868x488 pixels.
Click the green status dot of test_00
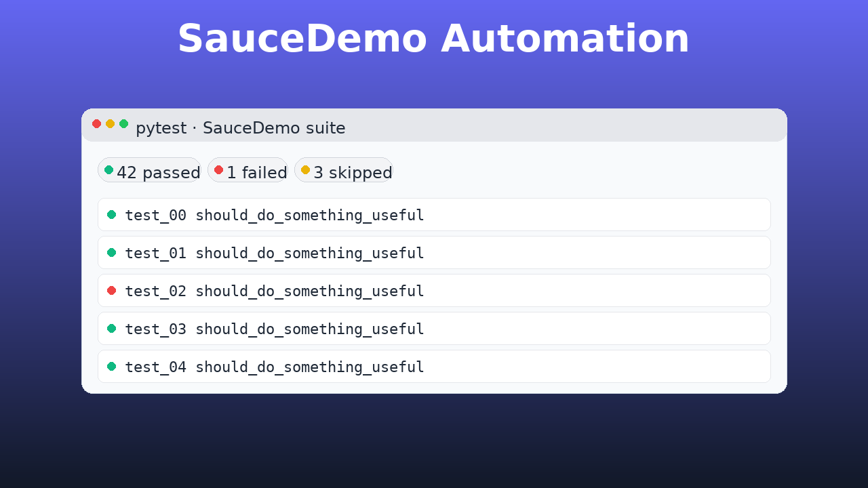coord(111,215)
